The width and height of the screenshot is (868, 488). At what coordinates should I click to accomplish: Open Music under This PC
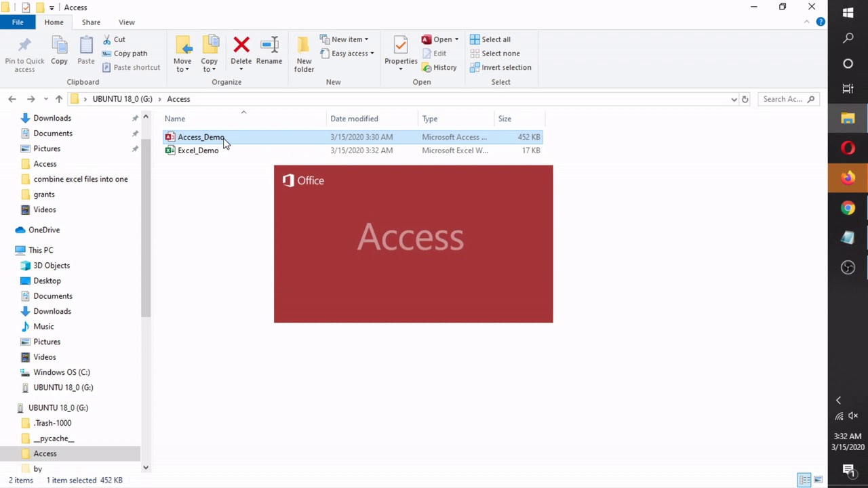tap(43, 327)
